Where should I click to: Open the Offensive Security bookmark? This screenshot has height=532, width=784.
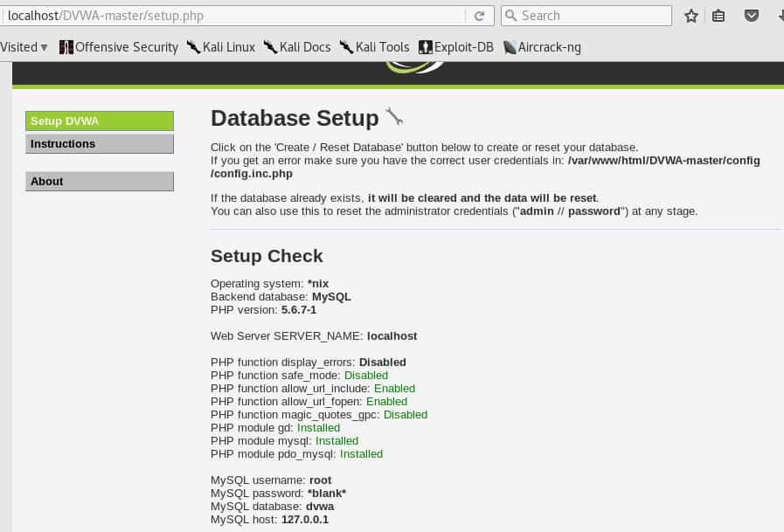pos(119,47)
